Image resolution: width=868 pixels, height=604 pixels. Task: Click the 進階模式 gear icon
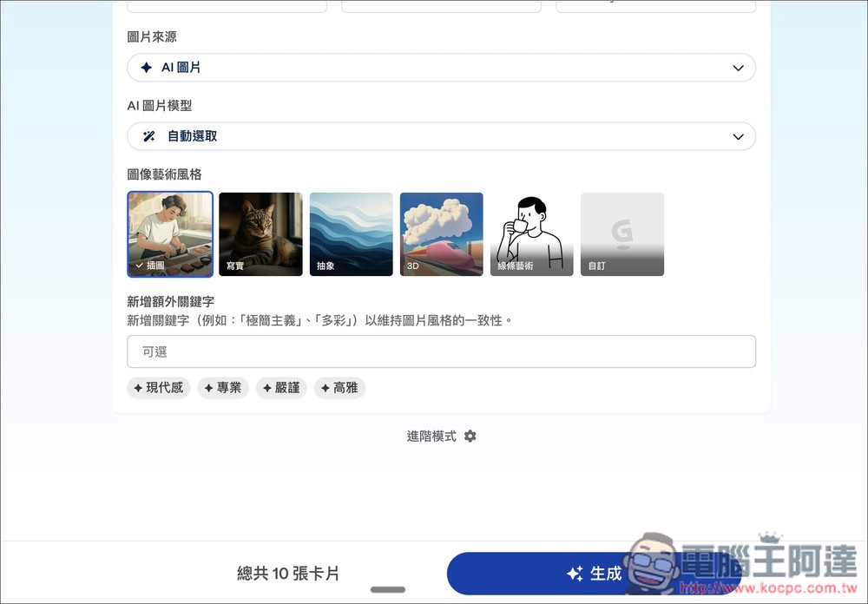470,436
